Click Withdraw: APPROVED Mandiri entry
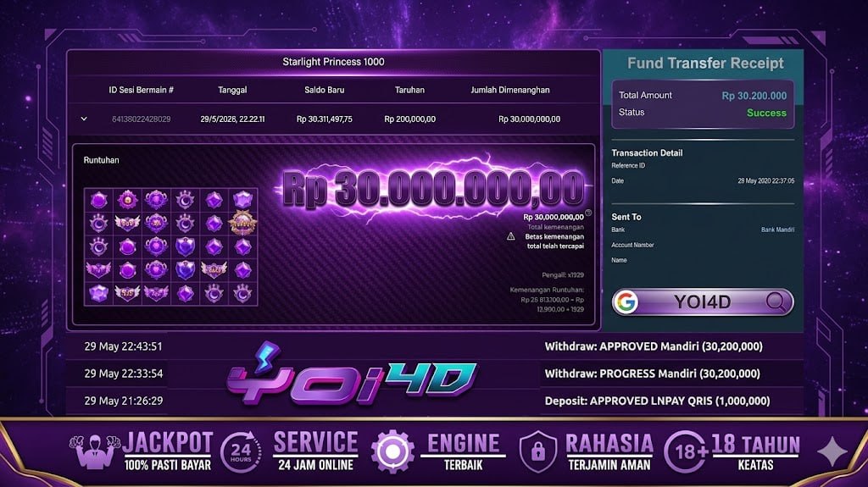 (x=654, y=346)
